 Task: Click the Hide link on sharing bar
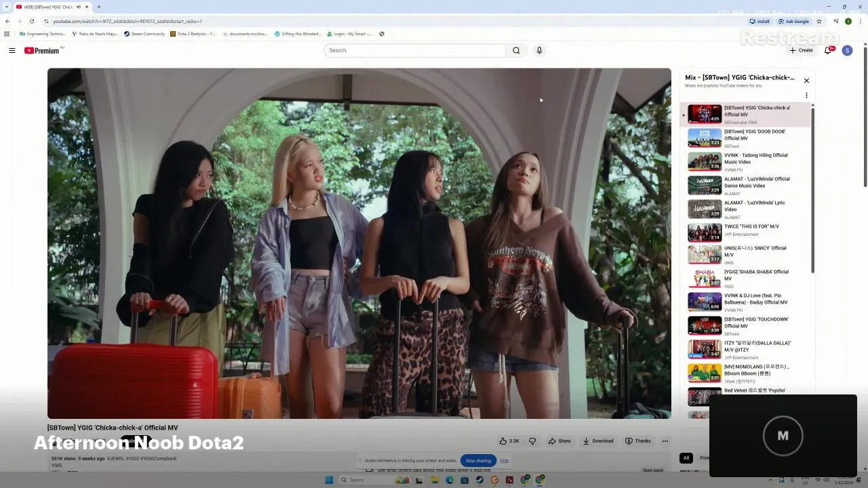pos(504,461)
